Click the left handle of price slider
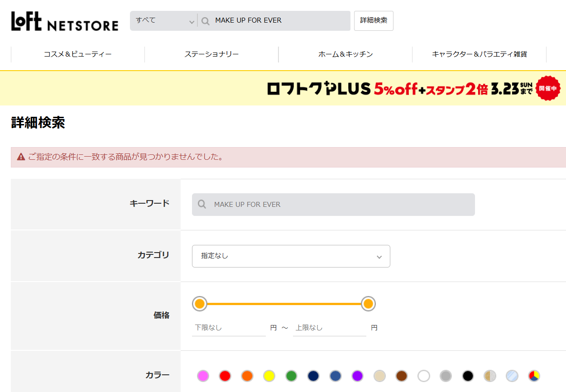This screenshot has height=392, width=566. point(200,304)
